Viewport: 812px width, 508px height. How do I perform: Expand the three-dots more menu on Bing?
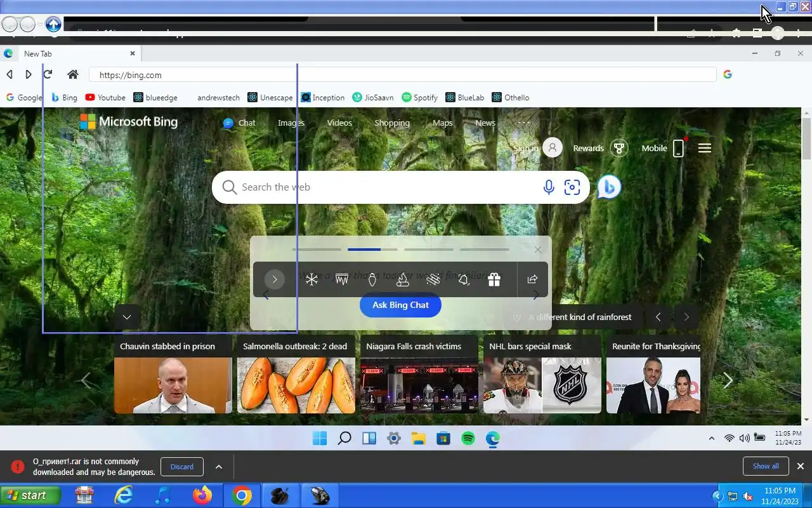click(524, 123)
